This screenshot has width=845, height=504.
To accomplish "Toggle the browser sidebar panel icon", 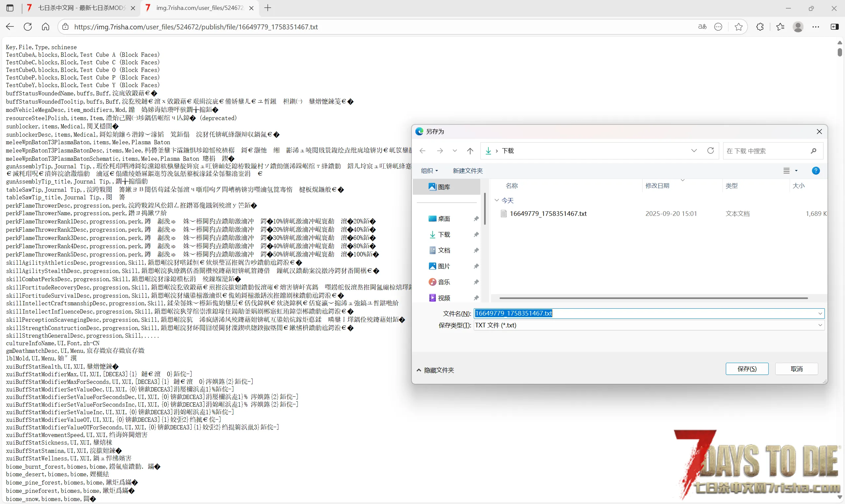I will click(834, 27).
